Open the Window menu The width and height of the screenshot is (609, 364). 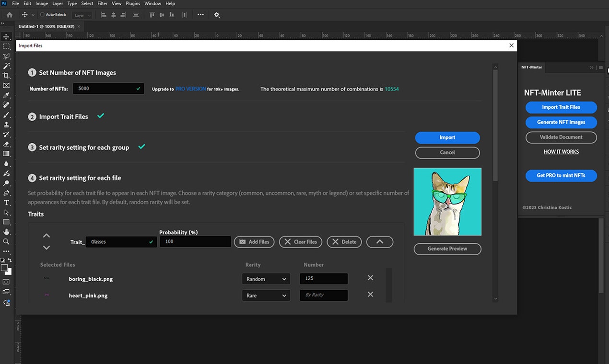[x=152, y=3]
